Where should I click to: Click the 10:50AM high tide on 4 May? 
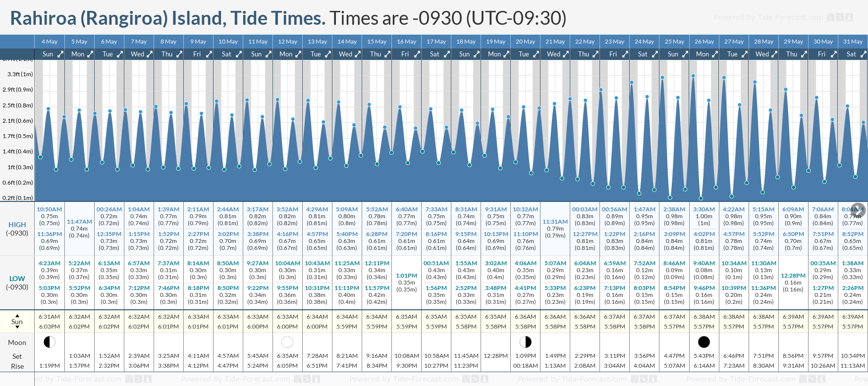click(x=50, y=216)
